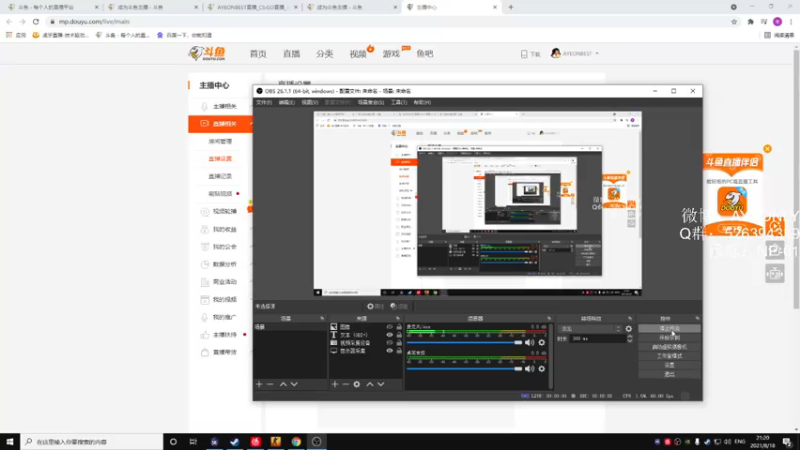This screenshot has height=450, width=800.
Task: Increase transition duration with the up arrow
Action: [x=630, y=336]
